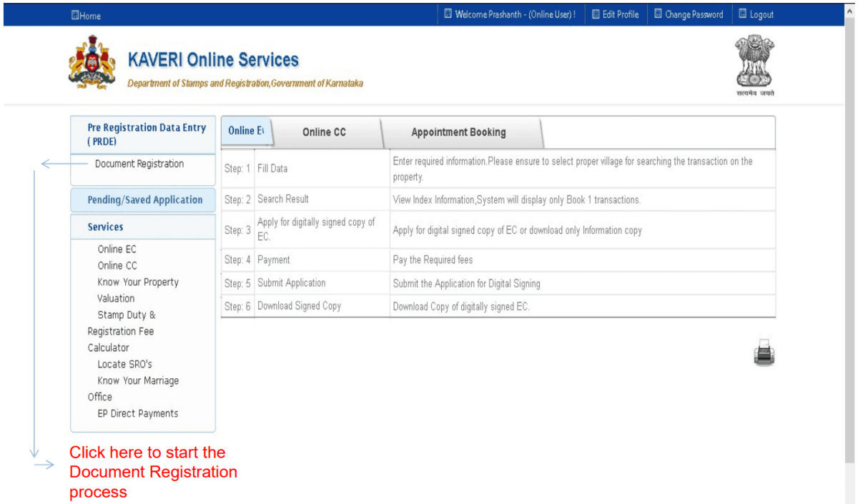Screen dimensions: 858x504
Task: Open Know Your Property service
Action: (138, 282)
